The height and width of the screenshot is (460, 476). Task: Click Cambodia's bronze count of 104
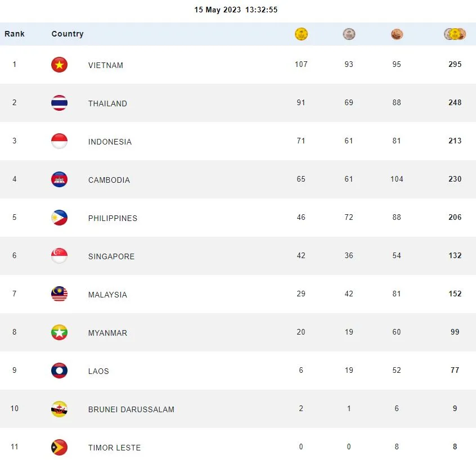click(397, 179)
